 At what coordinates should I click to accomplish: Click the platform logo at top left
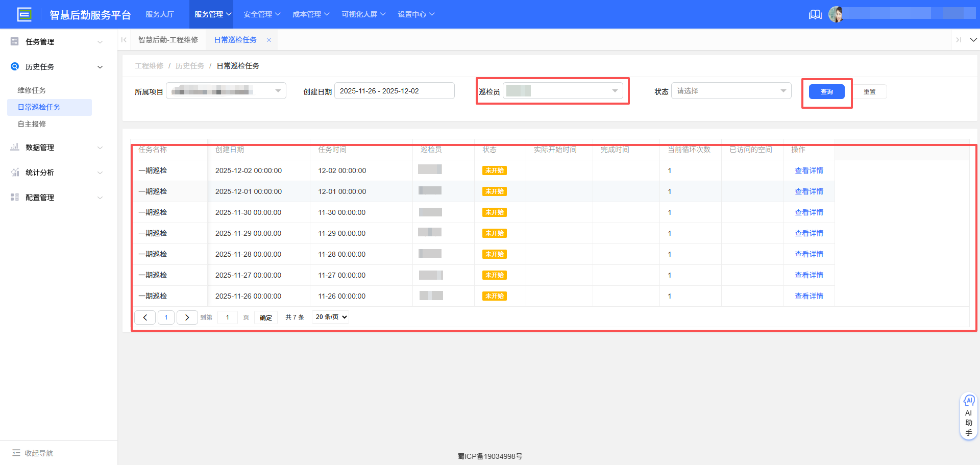pyautogui.click(x=24, y=14)
